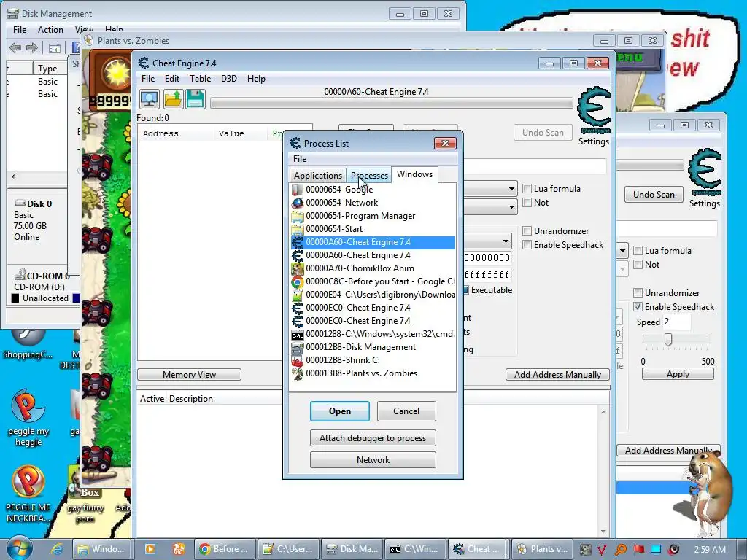Open Cheat Engine Edit menu
Viewport: 747px width, 560px height.
point(172,79)
